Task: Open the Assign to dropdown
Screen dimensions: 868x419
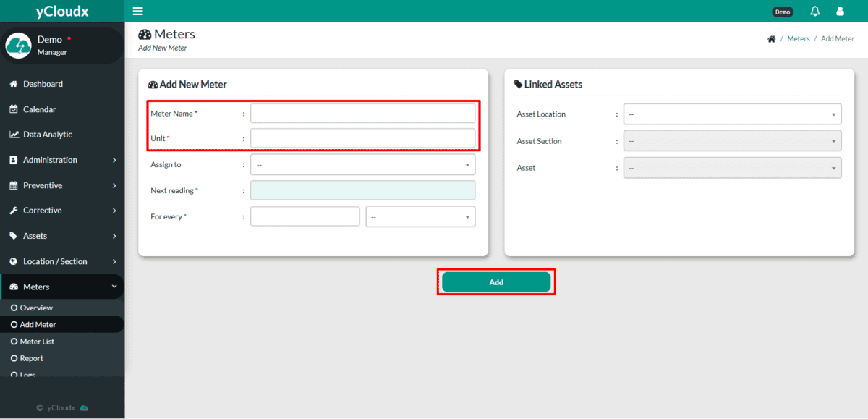Action: pos(362,165)
